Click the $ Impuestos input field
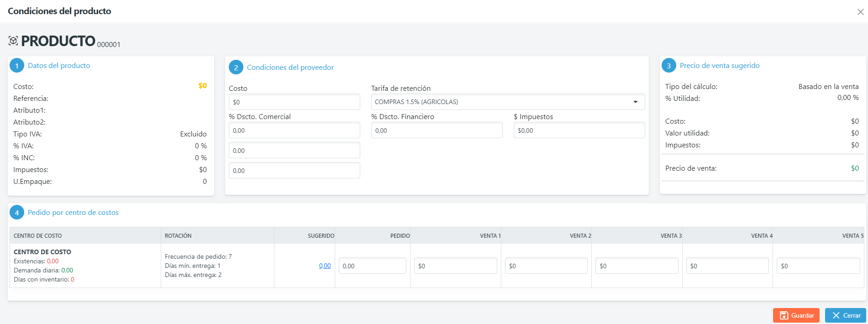Image resolution: width=868 pixels, height=324 pixels. (579, 131)
